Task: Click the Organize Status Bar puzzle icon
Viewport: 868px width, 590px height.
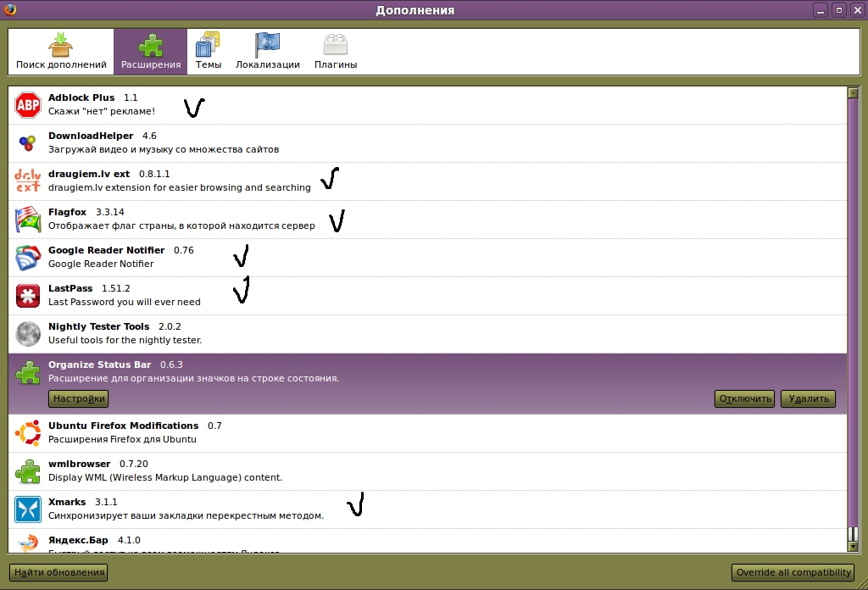Action: [28, 372]
